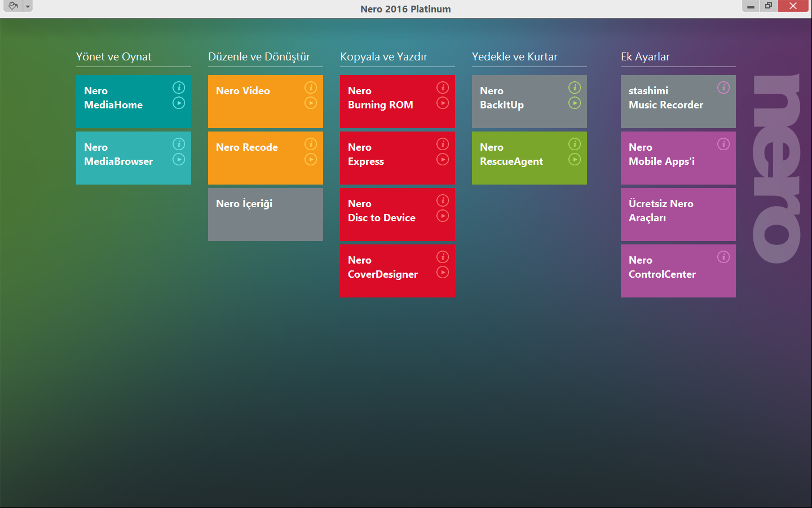Open Nero CoverDesigner tile
The width and height of the screenshot is (812, 508).
coord(398,271)
